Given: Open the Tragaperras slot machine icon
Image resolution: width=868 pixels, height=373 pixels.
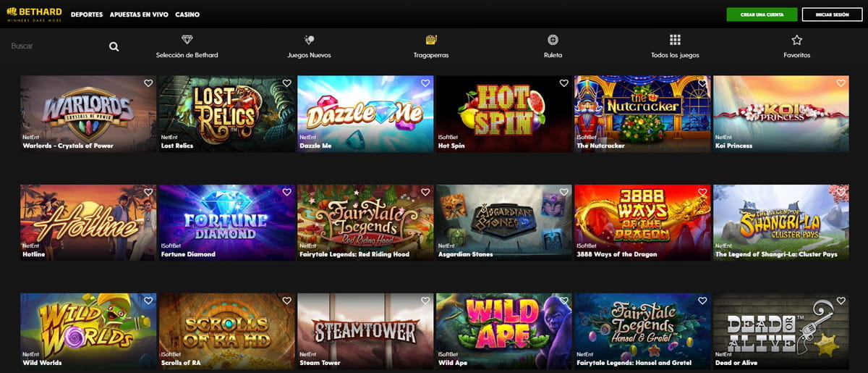Looking at the screenshot, I should [x=431, y=40].
